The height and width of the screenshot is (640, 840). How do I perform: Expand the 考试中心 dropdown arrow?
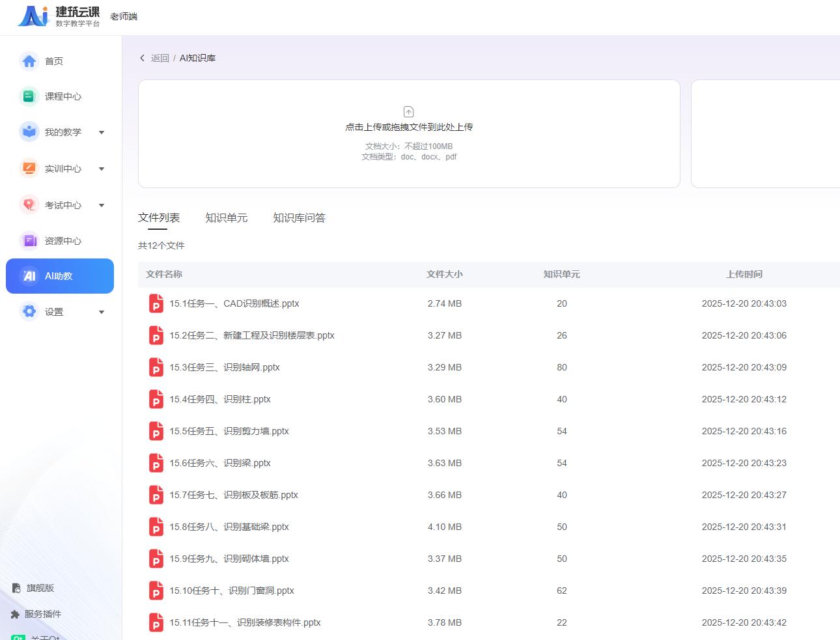[102, 206]
